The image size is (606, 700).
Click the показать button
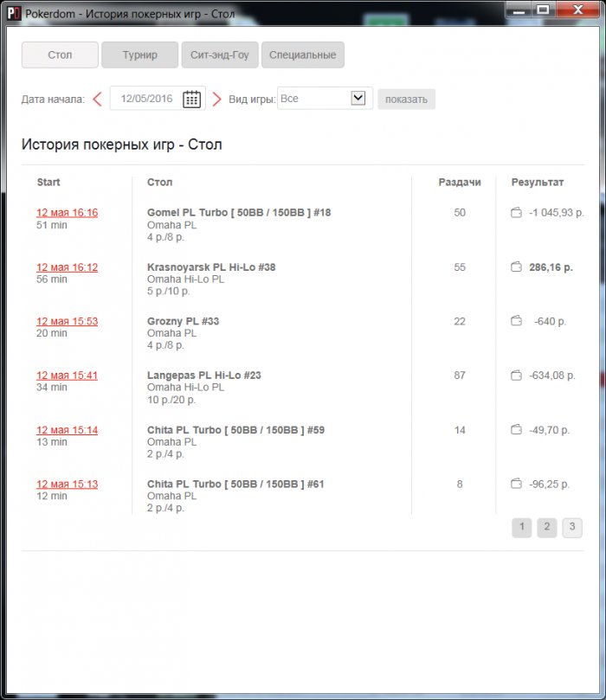pos(406,100)
